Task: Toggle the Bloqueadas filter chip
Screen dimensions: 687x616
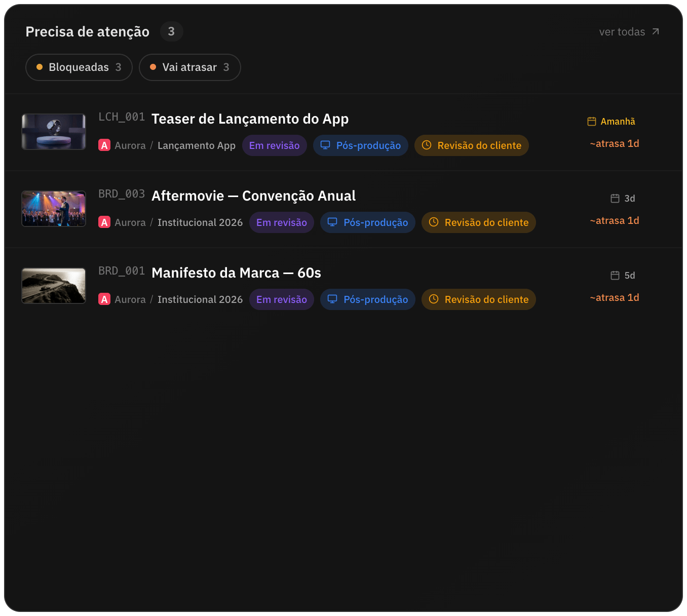Action: pos(79,67)
